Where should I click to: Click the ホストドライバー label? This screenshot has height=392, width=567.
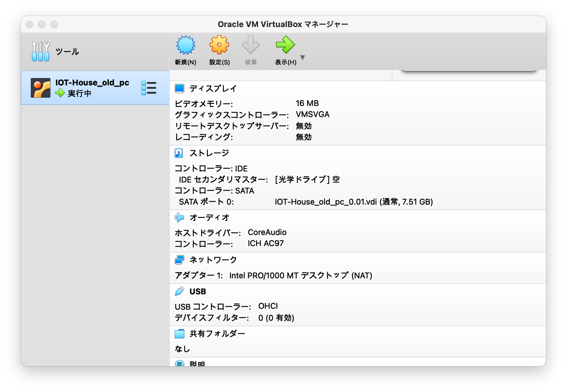[208, 233]
